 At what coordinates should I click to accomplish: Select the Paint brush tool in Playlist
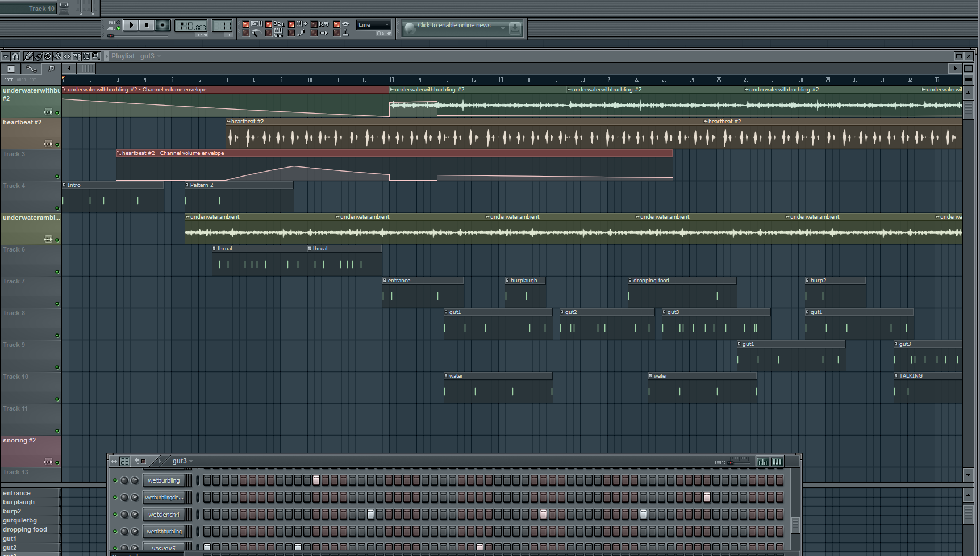38,56
